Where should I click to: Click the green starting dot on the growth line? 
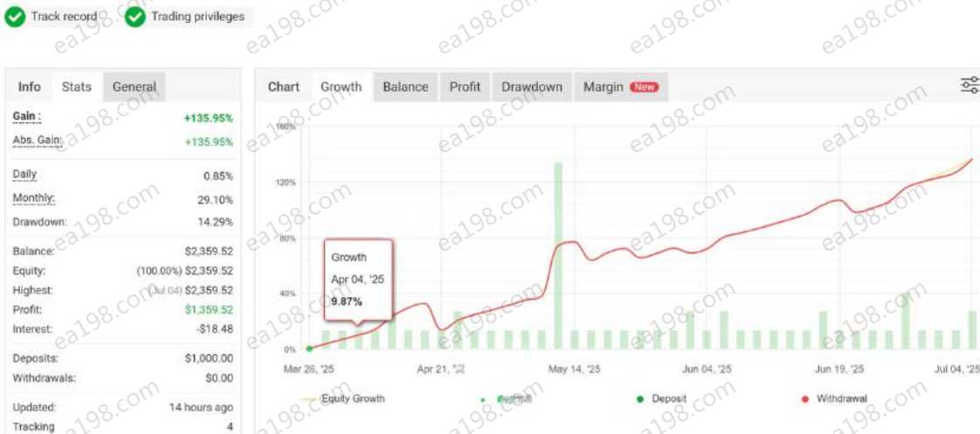[309, 348]
